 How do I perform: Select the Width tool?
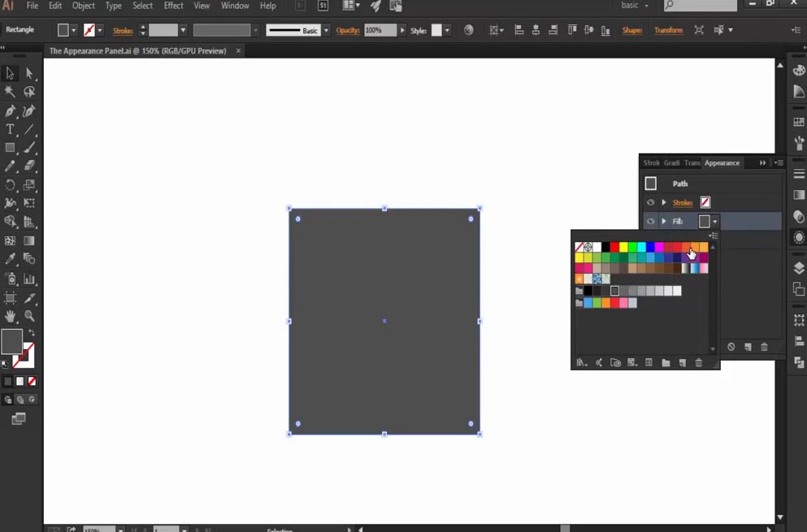click(x=10, y=203)
